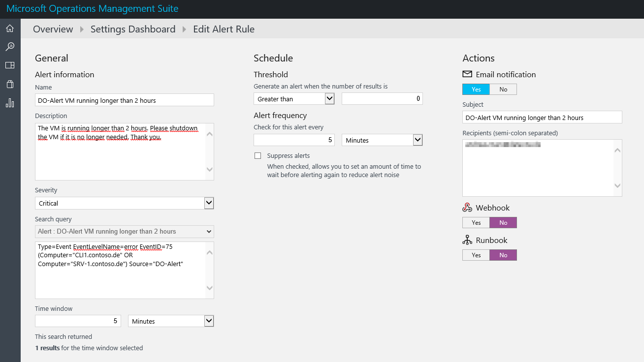Click the Microsoft Operations Management Suite title

(x=93, y=9)
